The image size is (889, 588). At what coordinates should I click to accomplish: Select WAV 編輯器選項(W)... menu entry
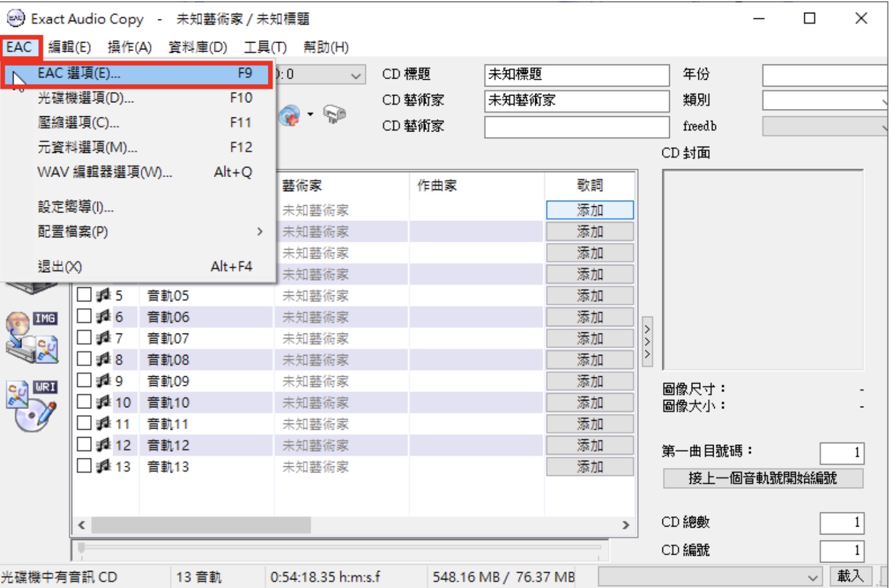click(x=136, y=172)
